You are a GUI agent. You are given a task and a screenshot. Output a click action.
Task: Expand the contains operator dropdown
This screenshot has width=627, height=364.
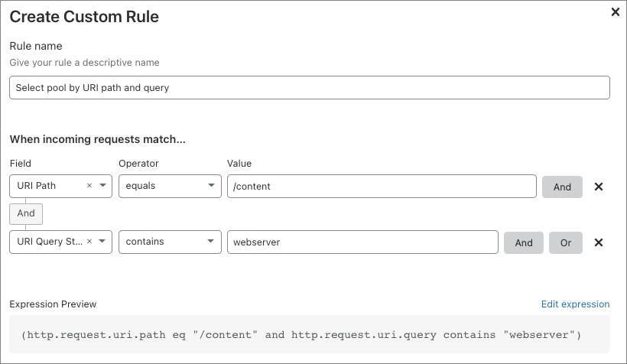click(x=211, y=242)
